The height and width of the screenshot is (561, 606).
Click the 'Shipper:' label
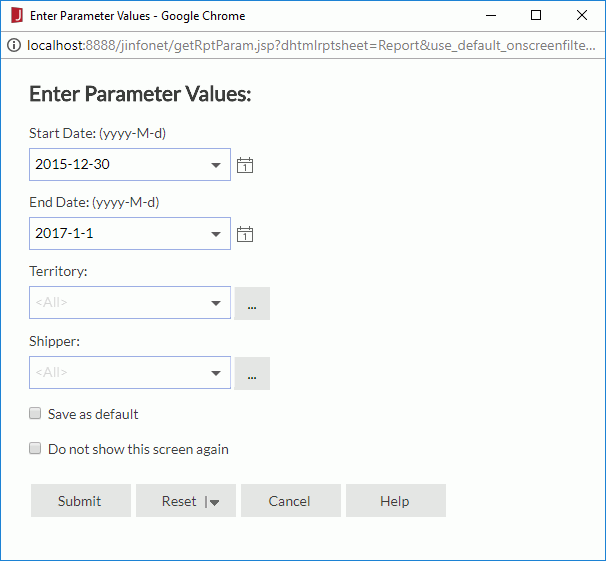click(x=54, y=341)
